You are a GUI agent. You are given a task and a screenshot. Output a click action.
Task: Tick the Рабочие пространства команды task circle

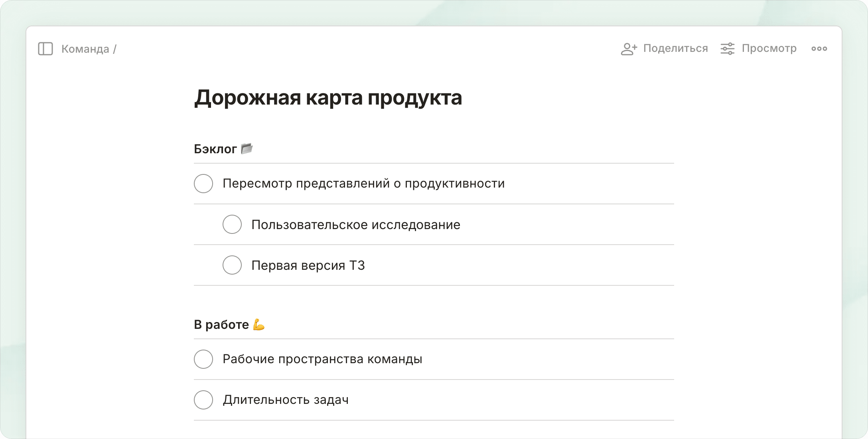click(x=203, y=359)
